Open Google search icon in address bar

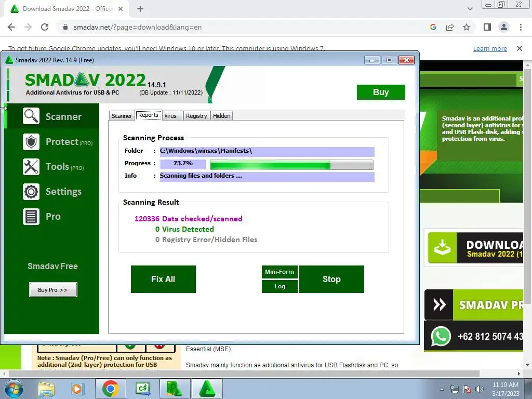(x=433, y=27)
